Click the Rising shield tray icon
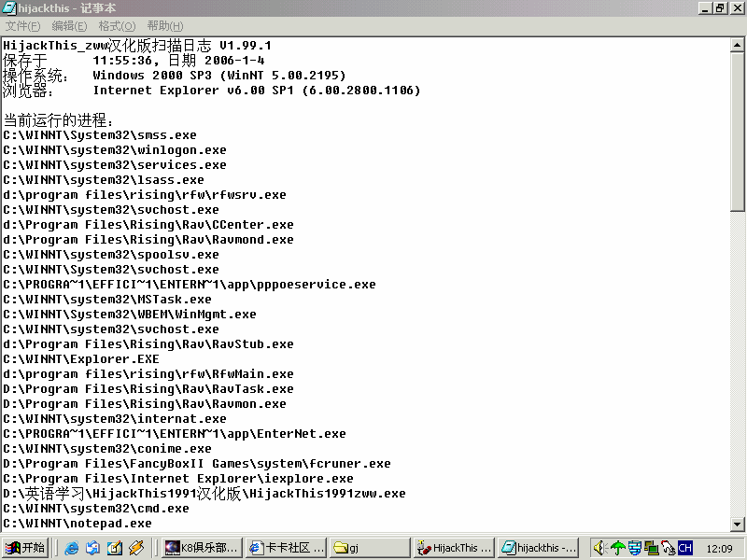The image size is (747, 560). [634, 548]
